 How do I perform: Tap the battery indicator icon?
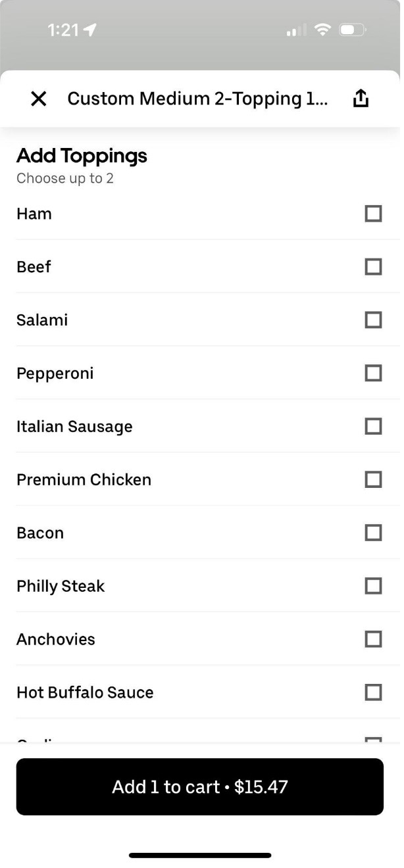coord(352,30)
